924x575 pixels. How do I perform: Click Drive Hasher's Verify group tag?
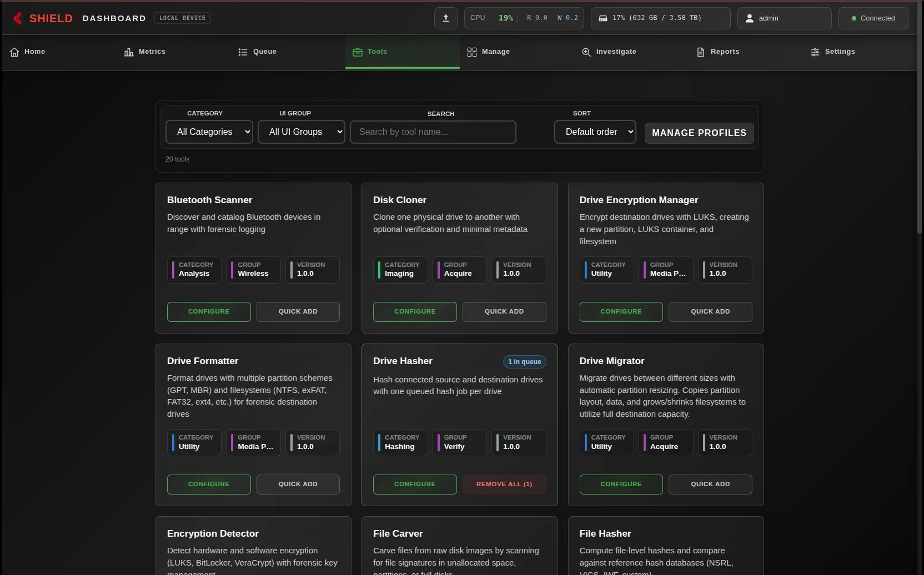(460, 442)
